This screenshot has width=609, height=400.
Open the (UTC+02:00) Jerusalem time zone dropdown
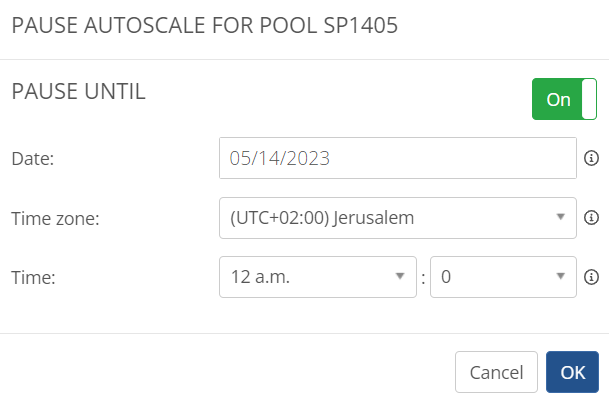coord(397,218)
